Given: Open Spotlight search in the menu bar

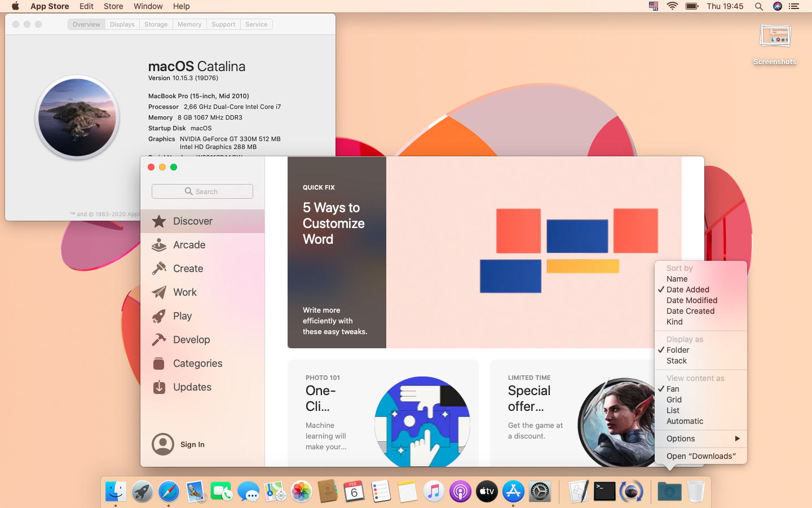Looking at the screenshot, I should click(x=759, y=6).
